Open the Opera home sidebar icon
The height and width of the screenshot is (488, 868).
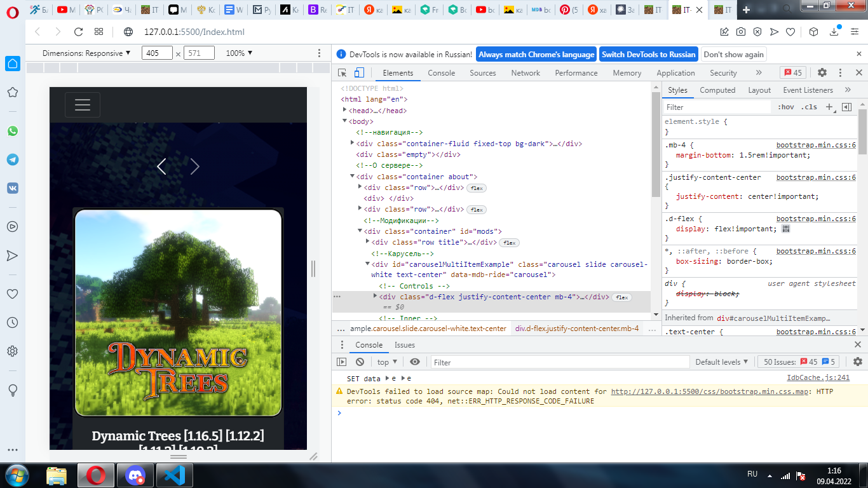(12, 64)
